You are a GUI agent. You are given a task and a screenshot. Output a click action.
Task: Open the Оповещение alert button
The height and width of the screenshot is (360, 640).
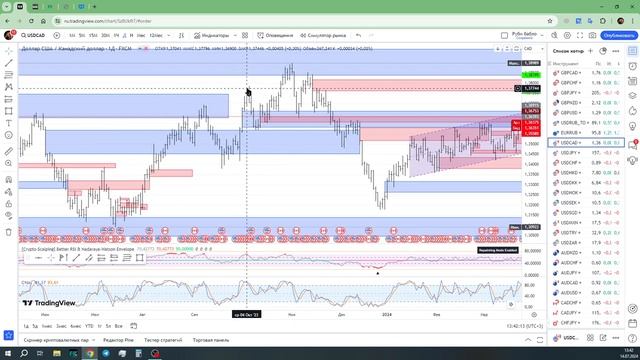pos(276,36)
